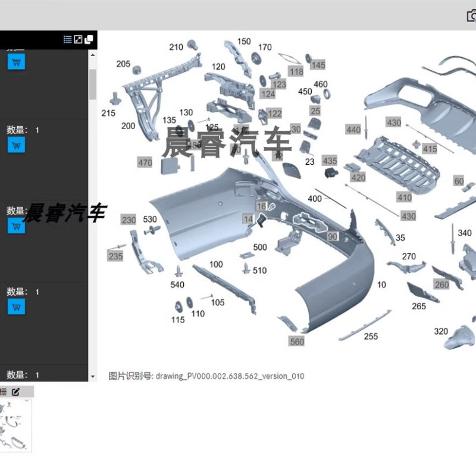
Task: Select part label 23 in diagram
Action: point(309,162)
